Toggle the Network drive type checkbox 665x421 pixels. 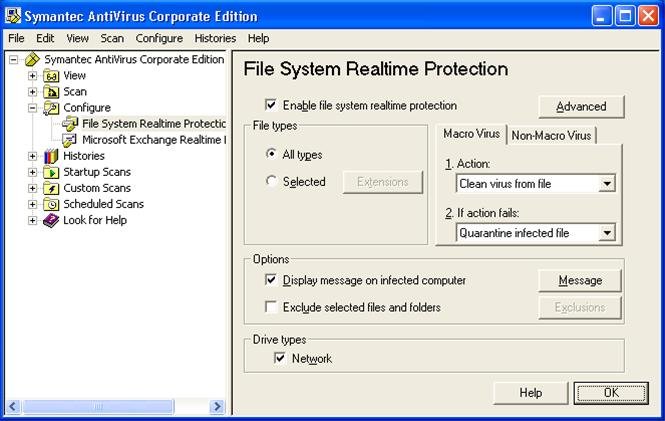(279, 358)
